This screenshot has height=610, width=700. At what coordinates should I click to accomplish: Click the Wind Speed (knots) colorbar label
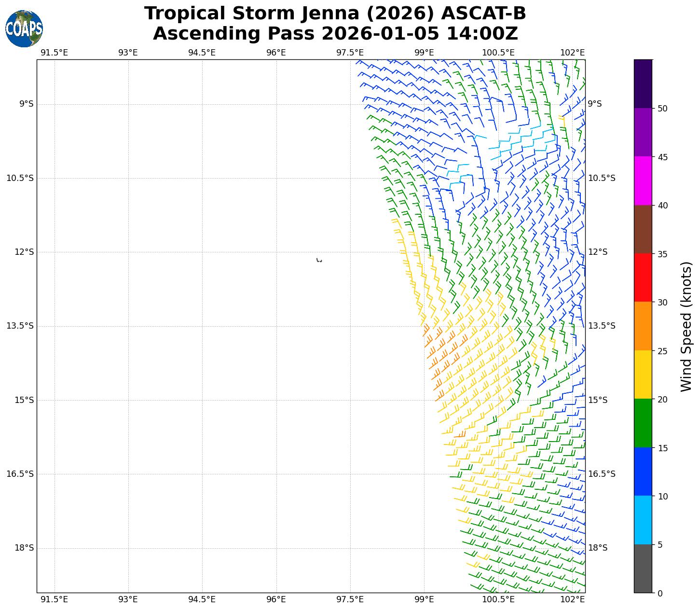click(x=686, y=326)
